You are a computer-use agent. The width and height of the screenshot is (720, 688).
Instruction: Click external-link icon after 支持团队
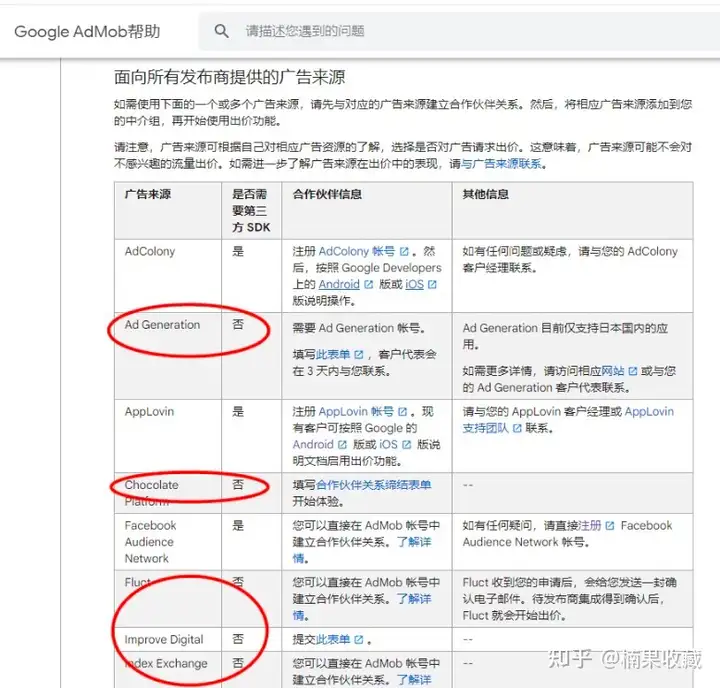(517, 428)
